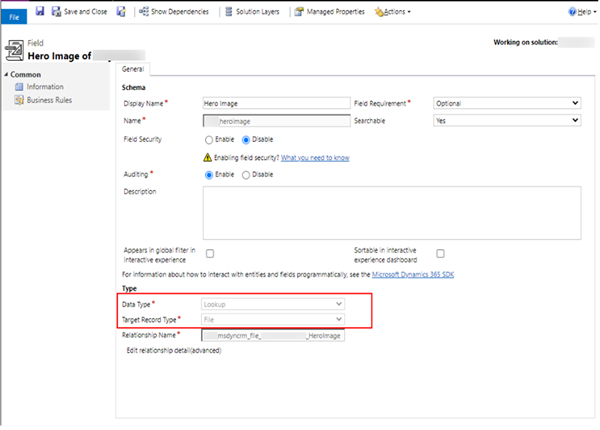Open the What you need to know link
Image resolution: width=600 pixels, height=430 pixels.
[x=316, y=157]
